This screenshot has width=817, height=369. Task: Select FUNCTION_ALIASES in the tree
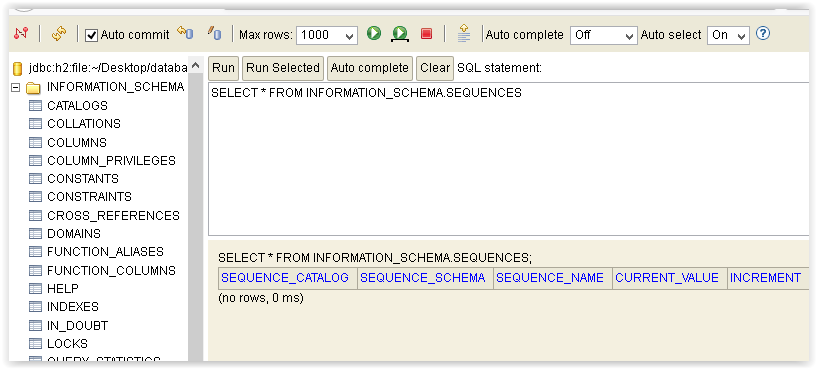tap(105, 252)
